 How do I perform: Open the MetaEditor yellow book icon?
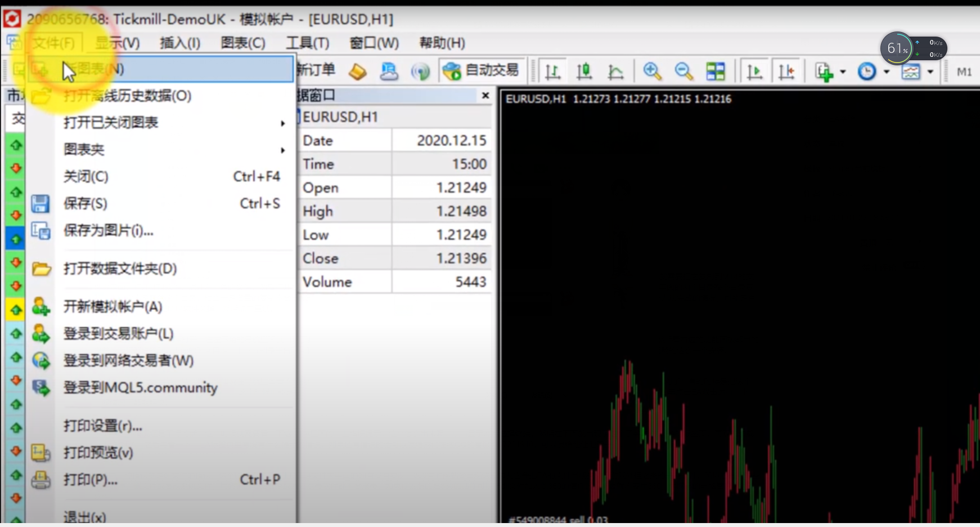point(358,72)
